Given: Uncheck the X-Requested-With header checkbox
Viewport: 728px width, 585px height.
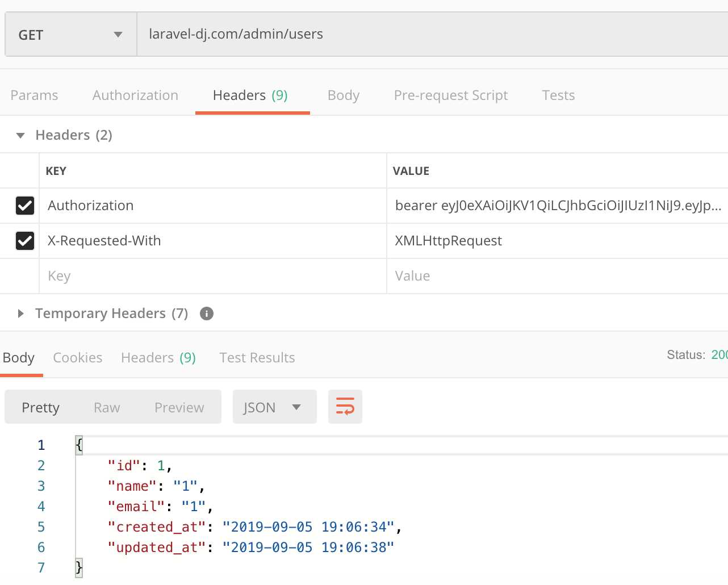Looking at the screenshot, I should (x=25, y=241).
